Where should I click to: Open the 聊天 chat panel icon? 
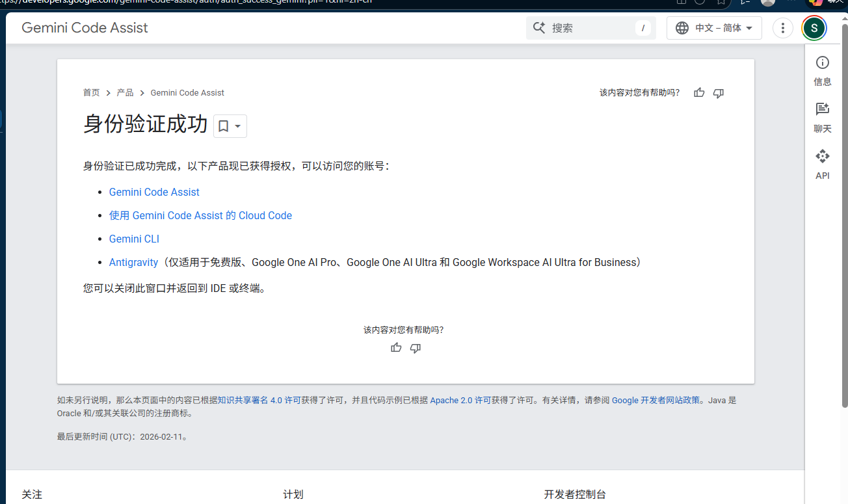click(823, 117)
